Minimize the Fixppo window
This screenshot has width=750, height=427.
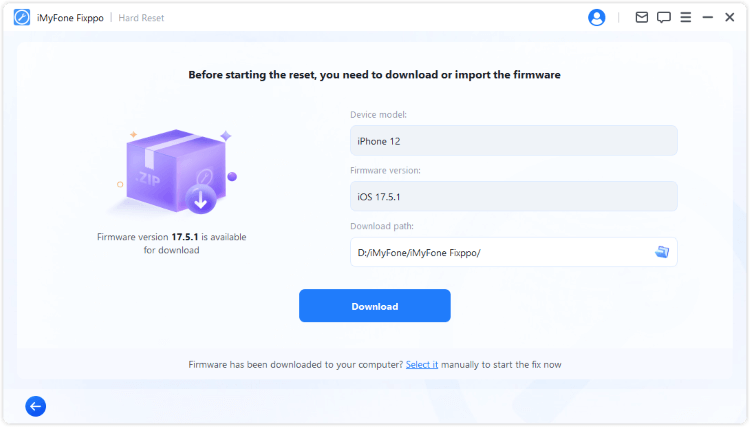coord(708,18)
